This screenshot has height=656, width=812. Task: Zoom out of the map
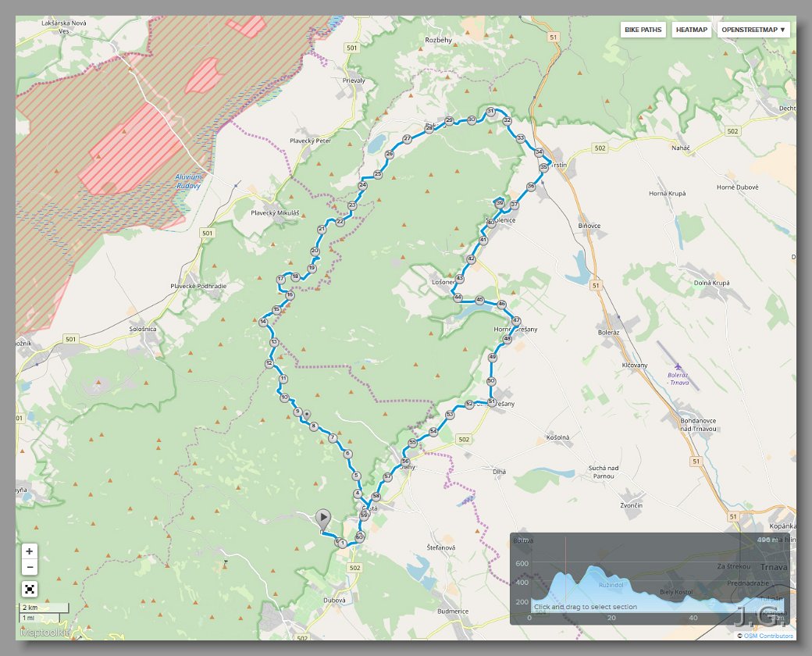[x=30, y=567]
